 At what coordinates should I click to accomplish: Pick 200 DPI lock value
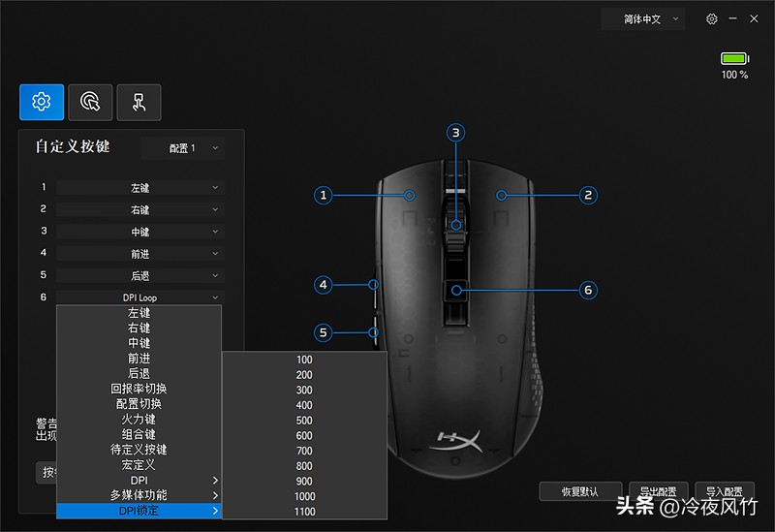(304, 375)
